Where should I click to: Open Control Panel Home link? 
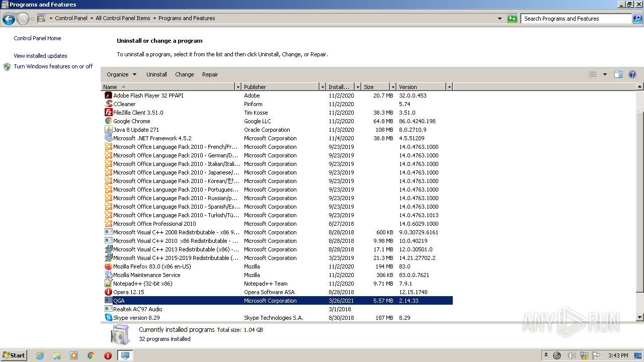pyautogui.click(x=37, y=38)
